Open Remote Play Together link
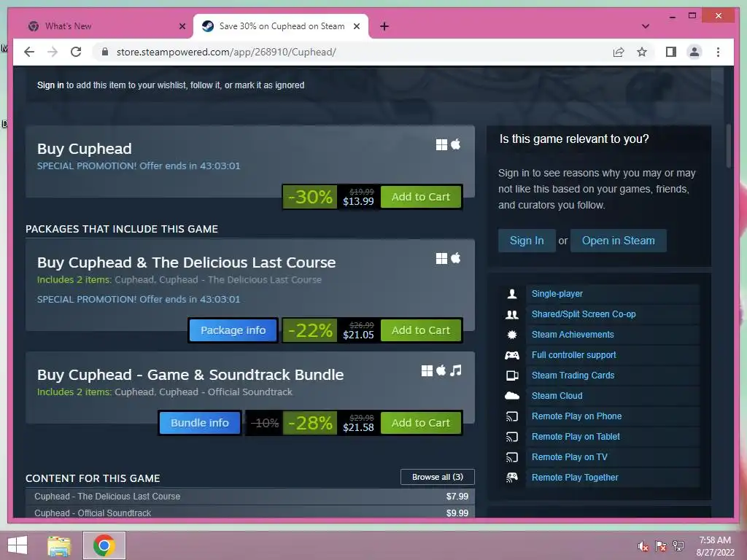 point(575,478)
